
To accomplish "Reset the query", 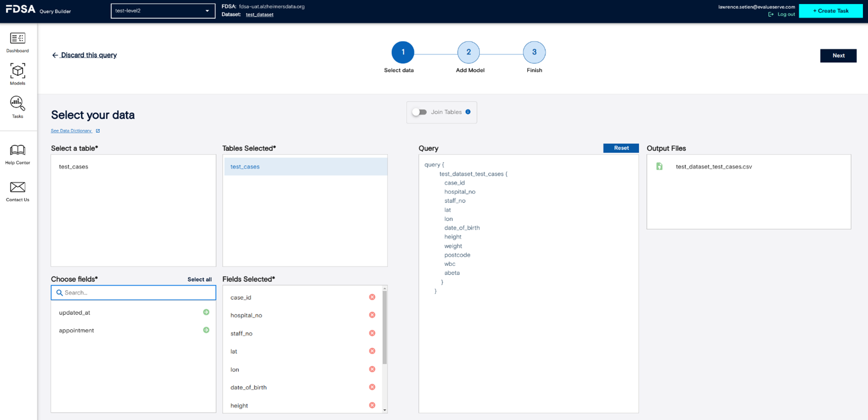I will 621,148.
